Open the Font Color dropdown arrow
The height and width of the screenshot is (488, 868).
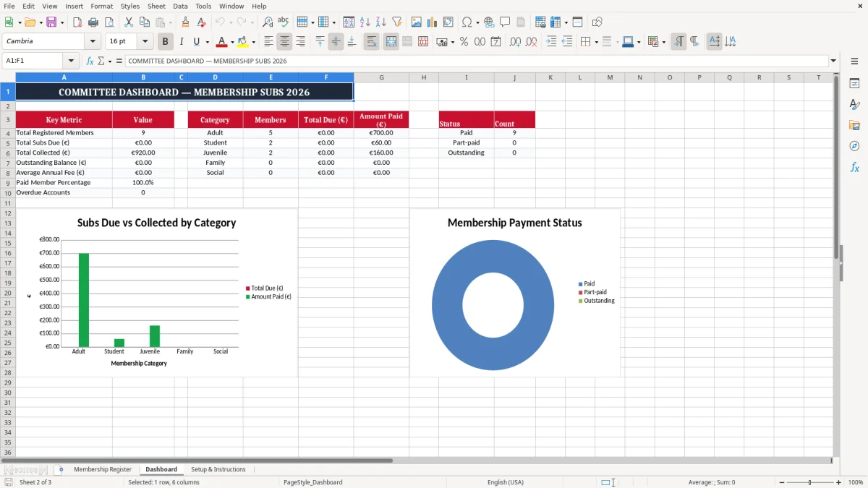click(x=234, y=42)
